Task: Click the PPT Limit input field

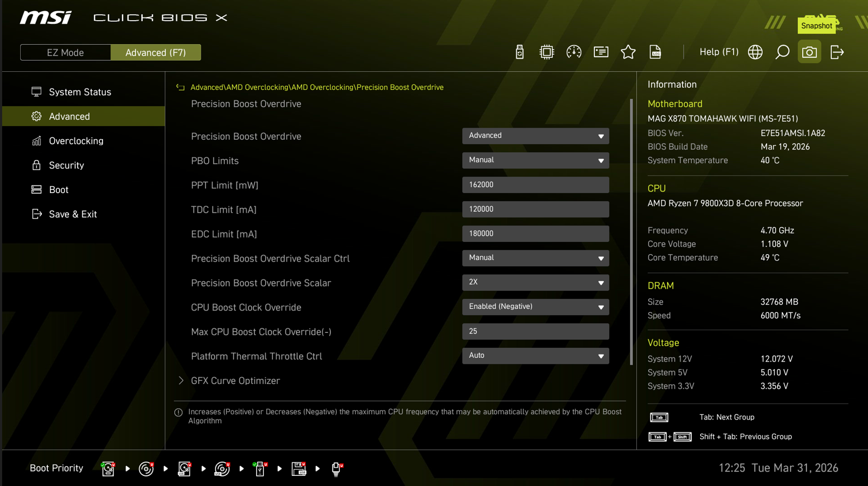Action: click(535, 185)
